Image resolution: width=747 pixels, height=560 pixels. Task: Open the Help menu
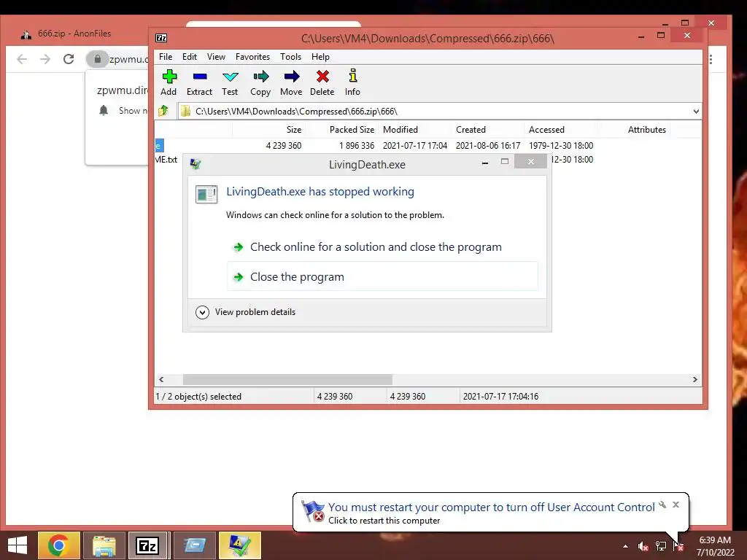tap(321, 57)
